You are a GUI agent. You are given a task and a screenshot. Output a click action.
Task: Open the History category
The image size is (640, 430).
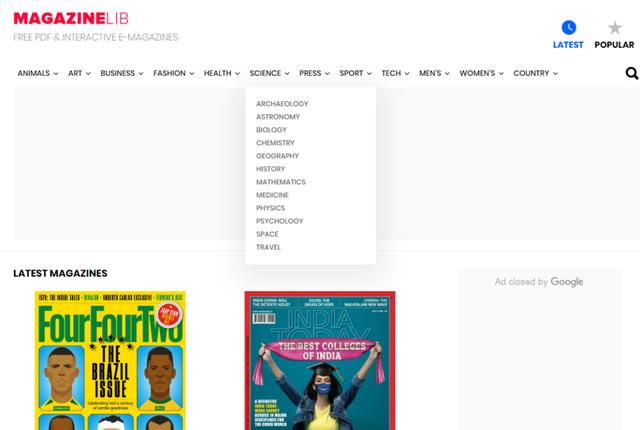point(271,169)
